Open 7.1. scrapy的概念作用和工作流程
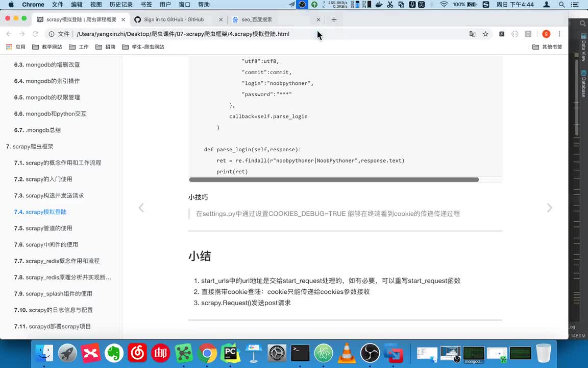The image size is (588, 368). pos(58,163)
